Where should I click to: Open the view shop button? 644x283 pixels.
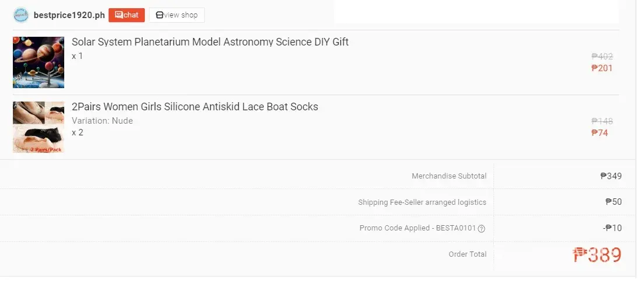click(177, 15)
